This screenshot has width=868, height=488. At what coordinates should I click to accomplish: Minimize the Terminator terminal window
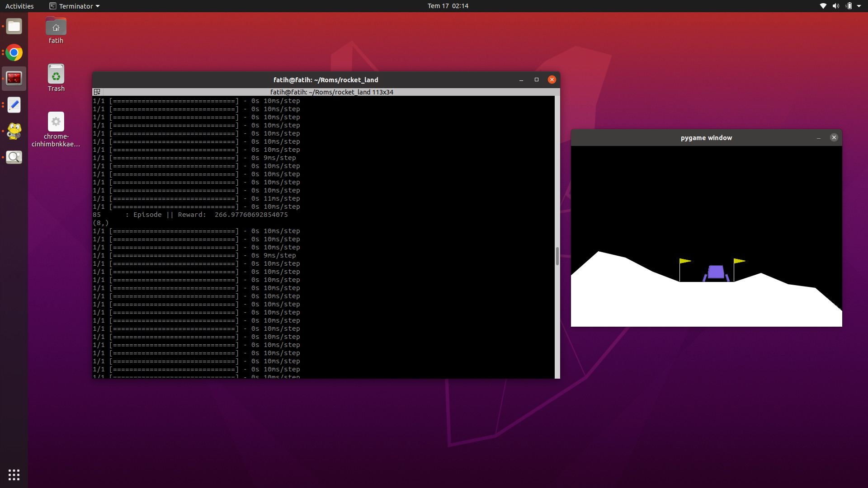coord(521,80)
